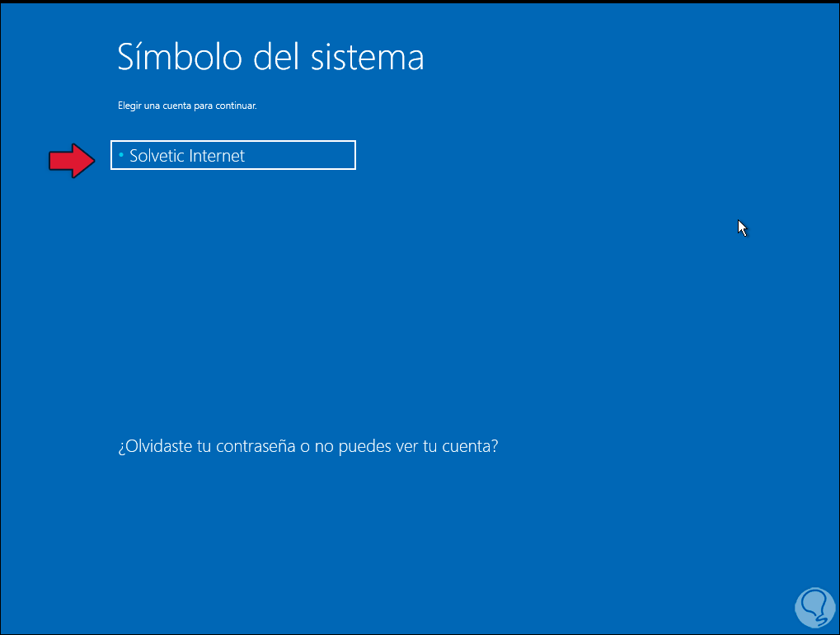This screenshot has width=840, height=635.
Task: Click the blue bullet beside Solvetic Internet
Action: pyautogui.click(x=121, y=155)
